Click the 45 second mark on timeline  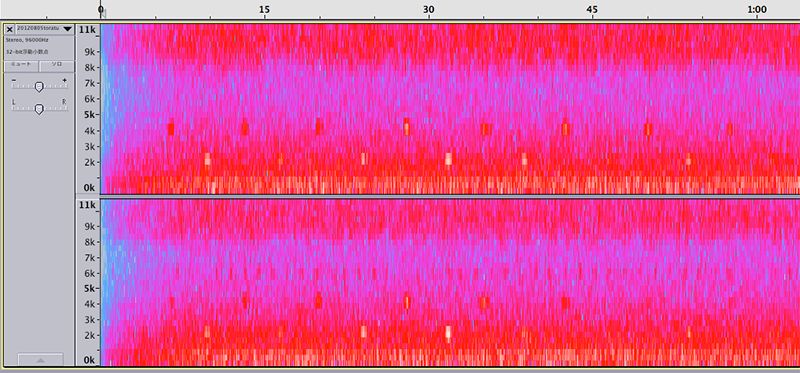click(x=592, y=9)
